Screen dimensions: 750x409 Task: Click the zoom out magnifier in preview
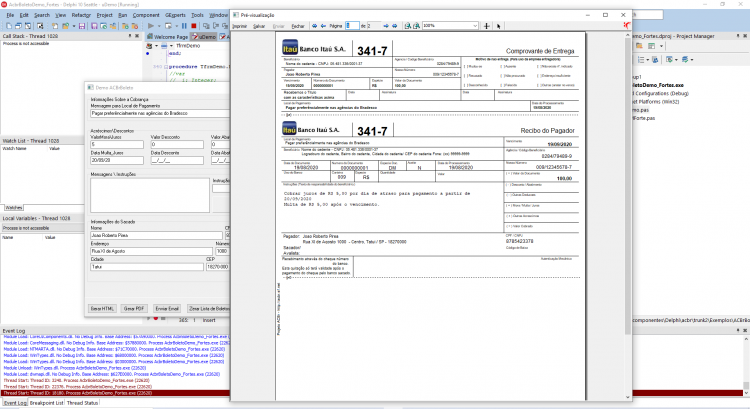click(408, 26)
